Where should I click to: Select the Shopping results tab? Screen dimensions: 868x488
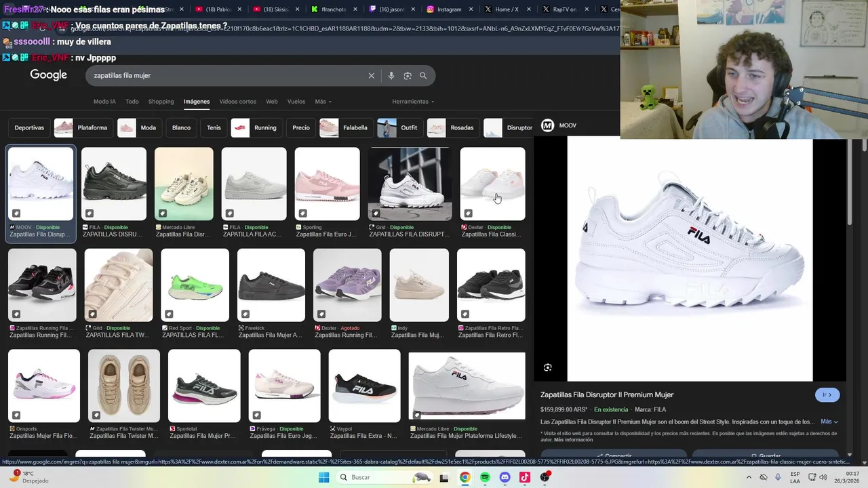pyautogui.click(x=161, y=102)
